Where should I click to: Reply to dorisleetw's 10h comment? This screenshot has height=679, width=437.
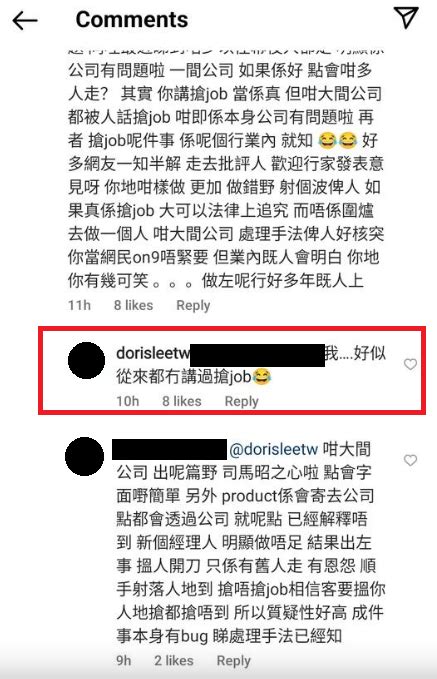click(241, 401)
